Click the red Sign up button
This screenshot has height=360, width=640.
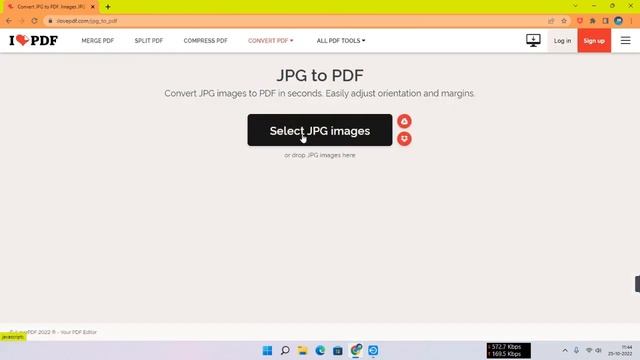coord(594,41)
